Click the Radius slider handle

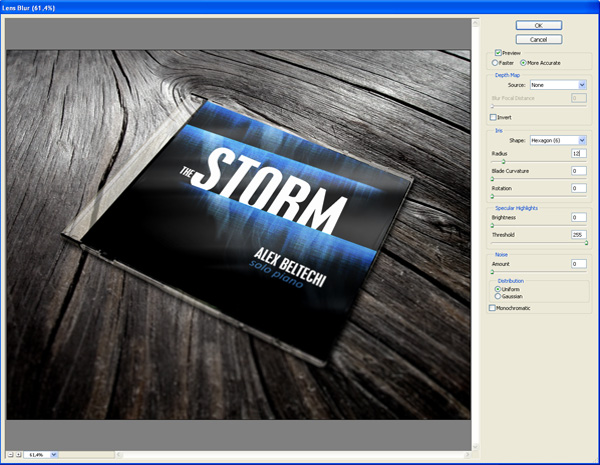click(x=503, y=162)
